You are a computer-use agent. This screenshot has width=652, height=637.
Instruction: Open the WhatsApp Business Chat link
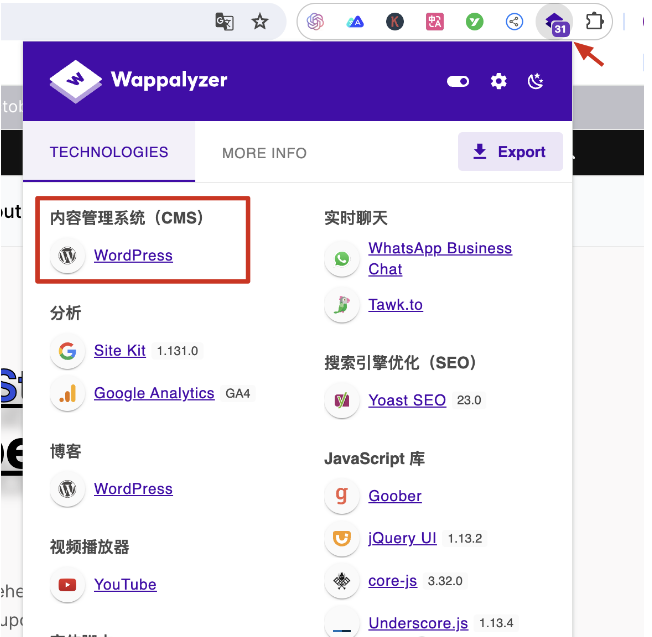[x=440, y=259]
